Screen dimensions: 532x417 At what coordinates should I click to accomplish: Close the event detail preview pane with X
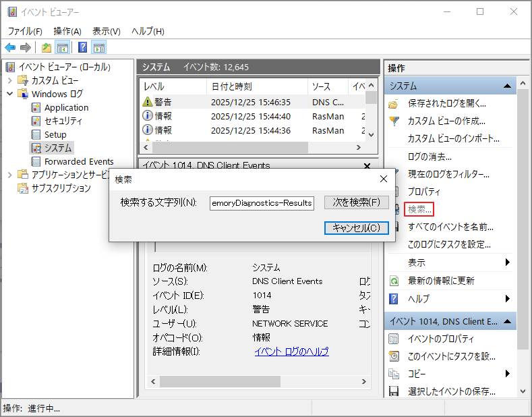[367, 166]
